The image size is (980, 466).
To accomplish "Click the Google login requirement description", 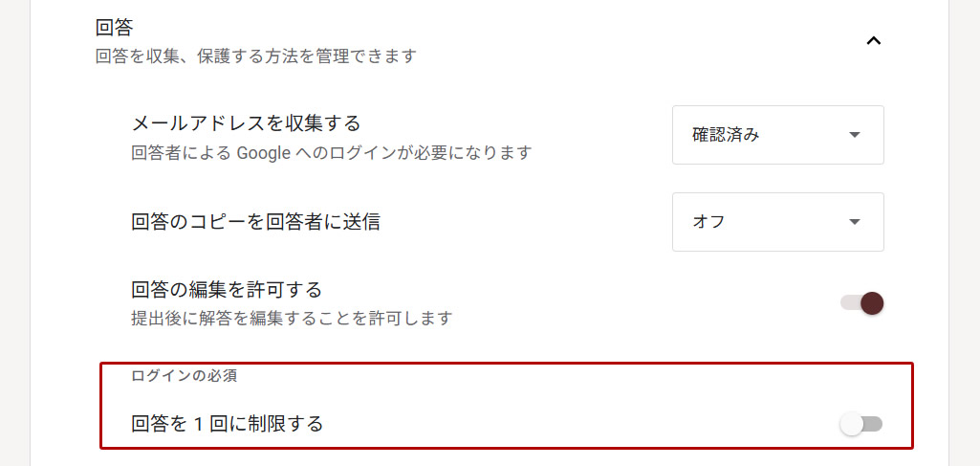I will point(331,152).
